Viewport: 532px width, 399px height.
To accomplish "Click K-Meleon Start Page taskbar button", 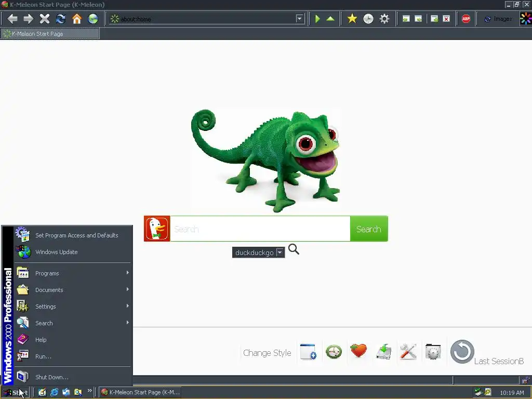I will pyautogui.click(x=140, y=393).
